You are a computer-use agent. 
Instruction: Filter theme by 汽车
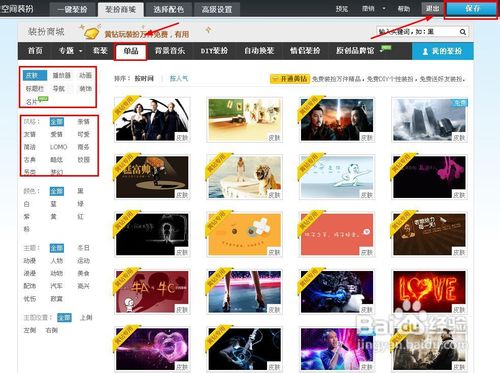click(57, 286)
